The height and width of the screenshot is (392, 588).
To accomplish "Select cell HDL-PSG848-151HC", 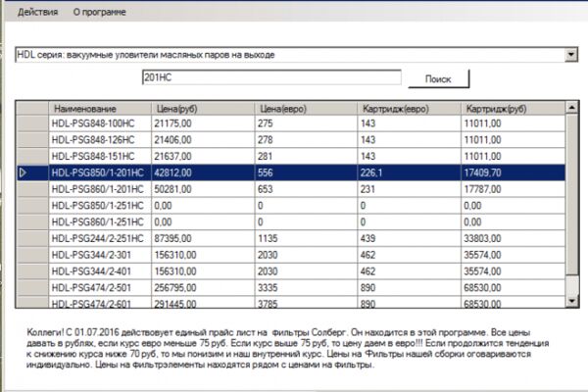I will (100, 156).
